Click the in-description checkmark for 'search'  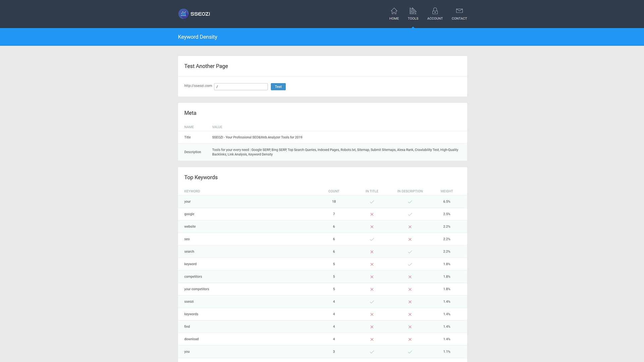[410, 252]
